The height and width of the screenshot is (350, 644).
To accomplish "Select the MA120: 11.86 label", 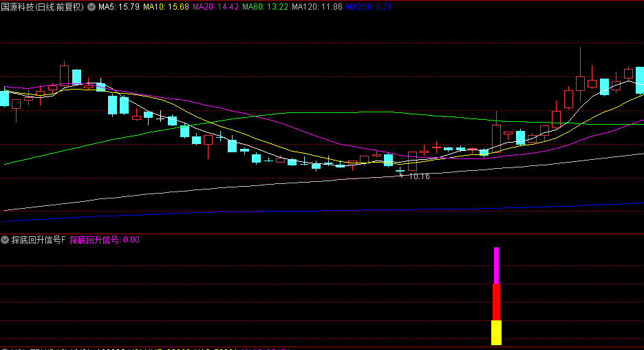I will click(x=317, y=7).
